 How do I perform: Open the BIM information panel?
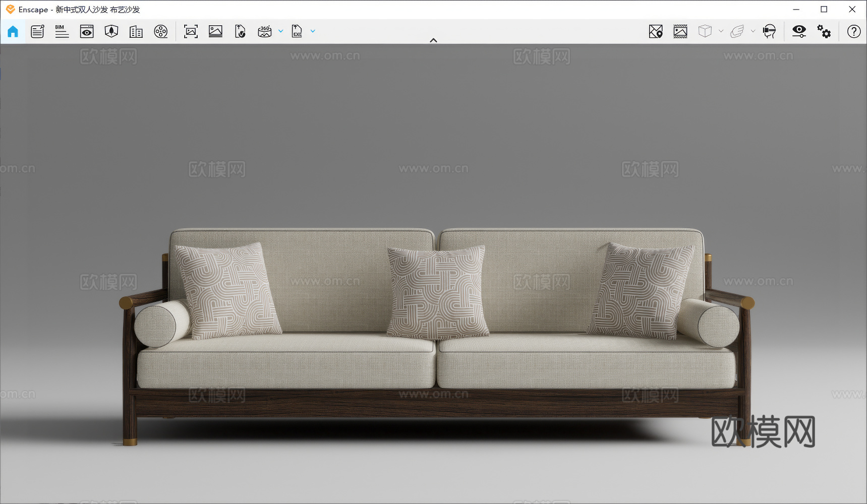coord(62,31)
